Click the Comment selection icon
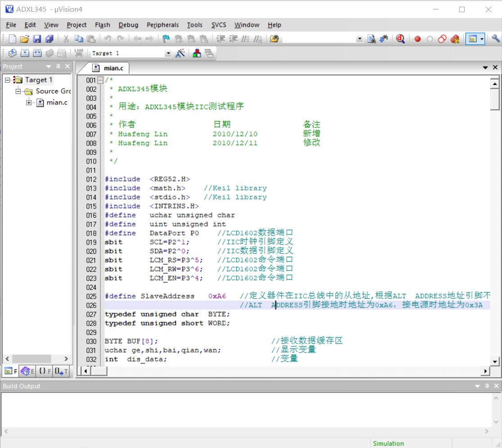502x448 pixels. pyautogui.click(x=245, y=39)
